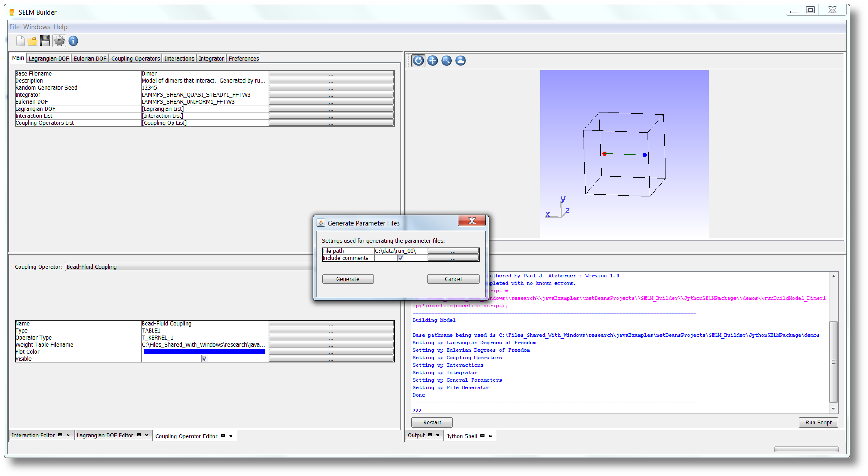This screenshot has height=476, width=868.
Task: Select the magnifier zoom tool
Action: coord(446,61)
